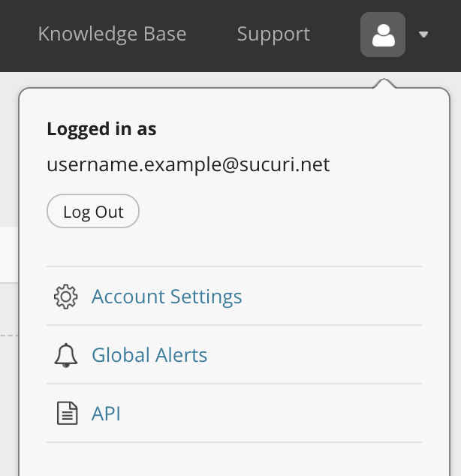Screen dimensions: 461x476
Task: Click the user profile avatar icon
Action: click(x=383, y=35)
